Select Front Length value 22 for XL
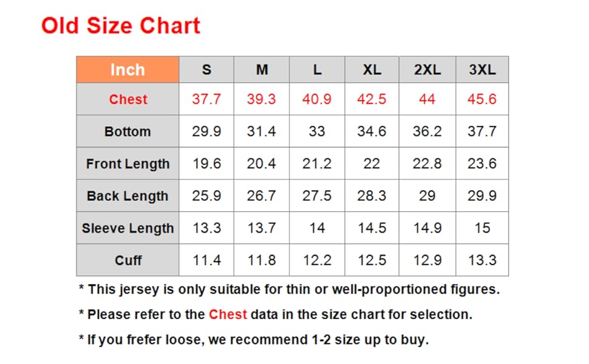589x364 pixels. pyautogui.click(x=372, y=164)
